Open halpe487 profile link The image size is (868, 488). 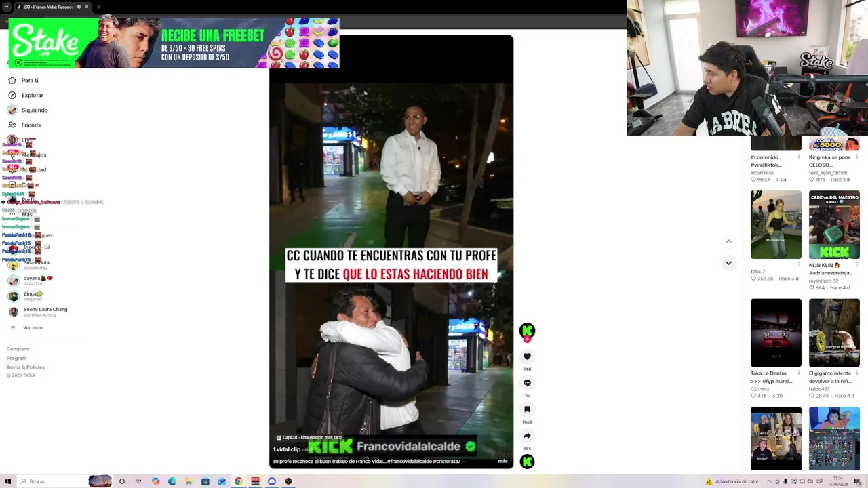[x=819, y=389]
